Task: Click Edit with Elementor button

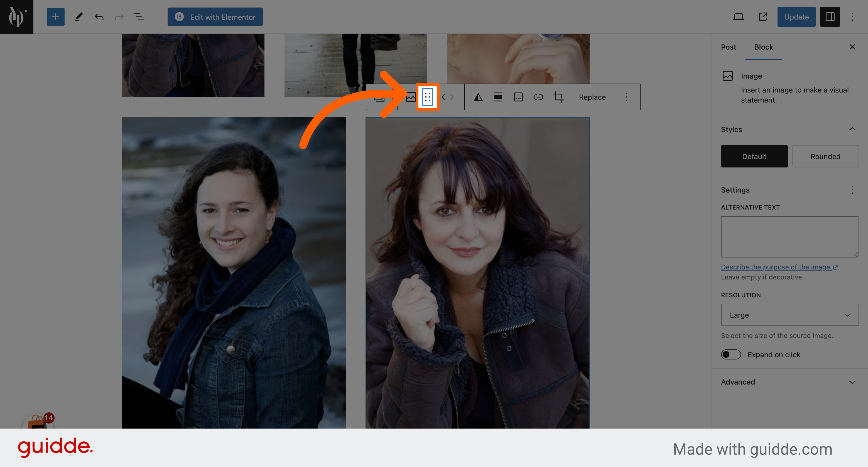Action: (x=215, y=17)
